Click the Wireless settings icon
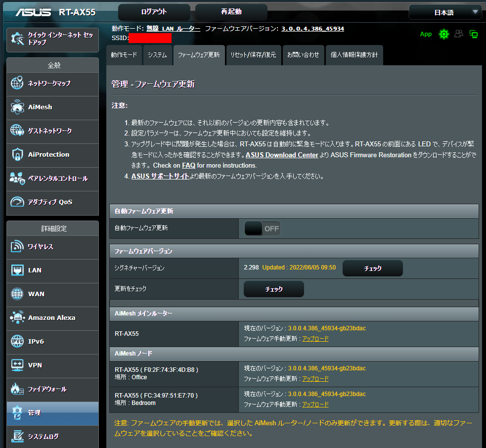486x448 pixels. click(x=17, y=246)
